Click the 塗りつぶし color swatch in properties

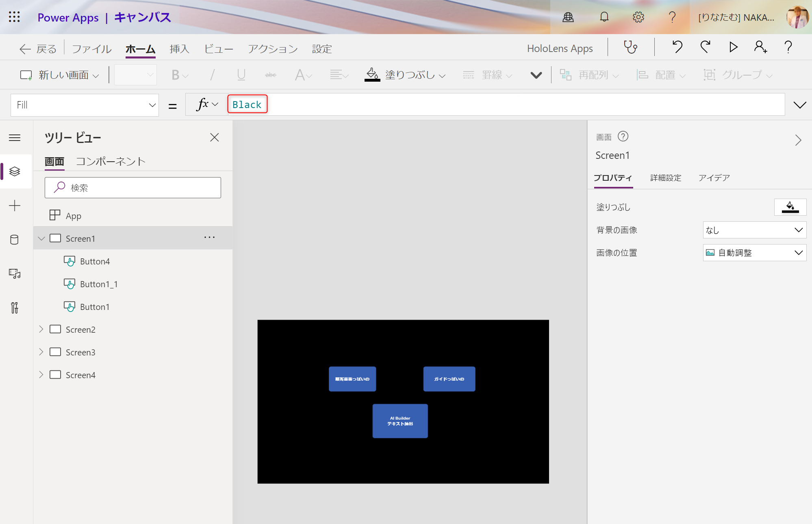(x=790, y=207)
